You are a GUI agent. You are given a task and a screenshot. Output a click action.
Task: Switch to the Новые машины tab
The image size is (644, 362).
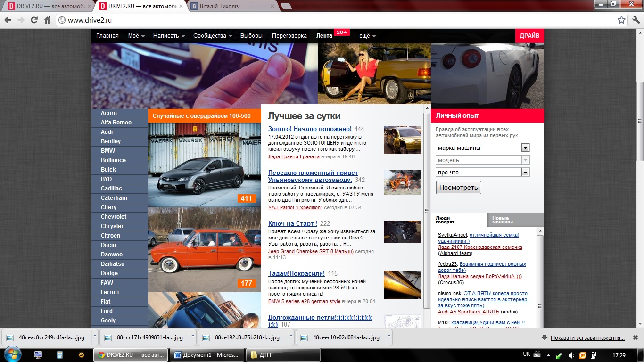(x=516, y=220)
